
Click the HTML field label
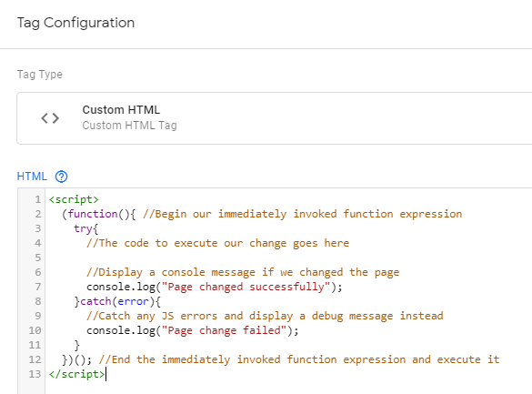coord(32,177)
